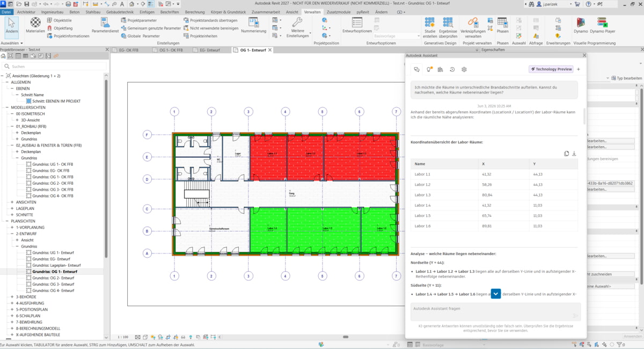This screenshot has height=349, width=644.
Task: Open Globale Parameter dialog
Action: [x=140, y=36]
